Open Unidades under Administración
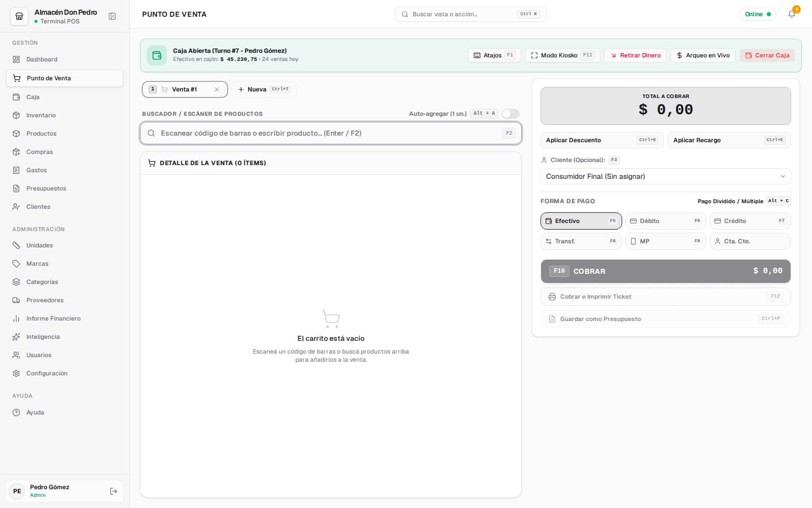Screen dimensions: 812x508 (64, 245)
